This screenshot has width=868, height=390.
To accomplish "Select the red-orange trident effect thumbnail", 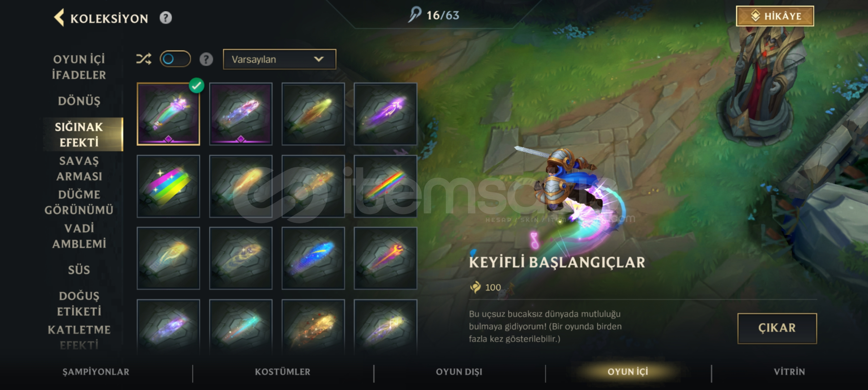I will pos(385,258).
